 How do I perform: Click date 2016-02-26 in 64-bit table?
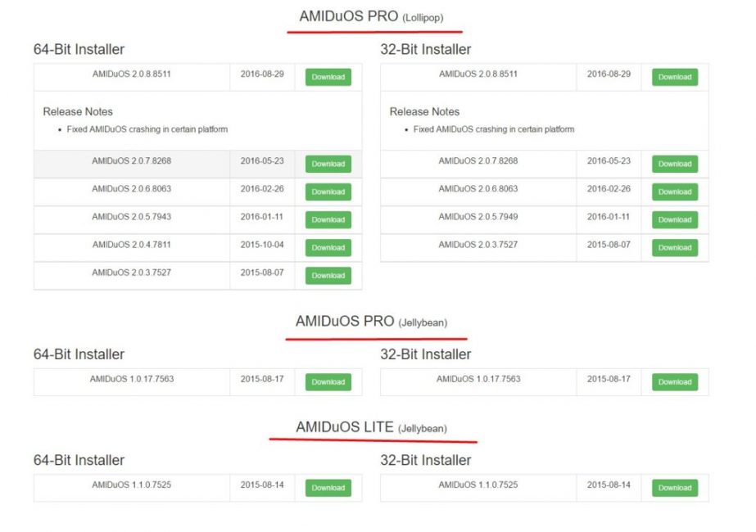coord(262,189)
